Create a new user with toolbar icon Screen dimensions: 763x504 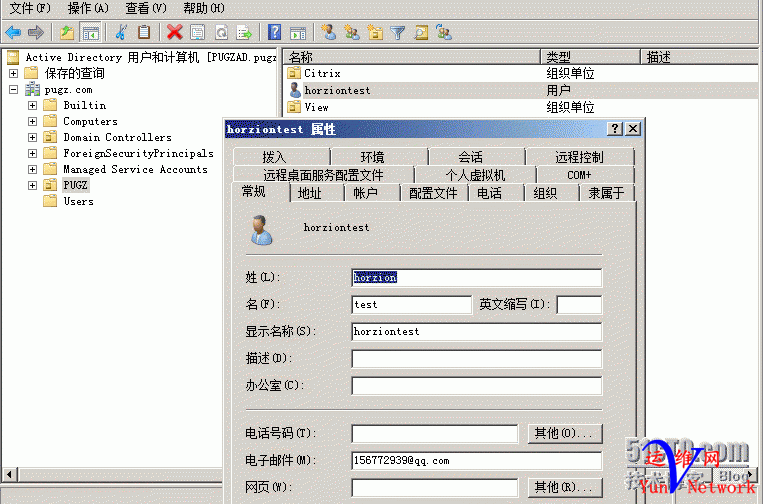pos(328,33)
